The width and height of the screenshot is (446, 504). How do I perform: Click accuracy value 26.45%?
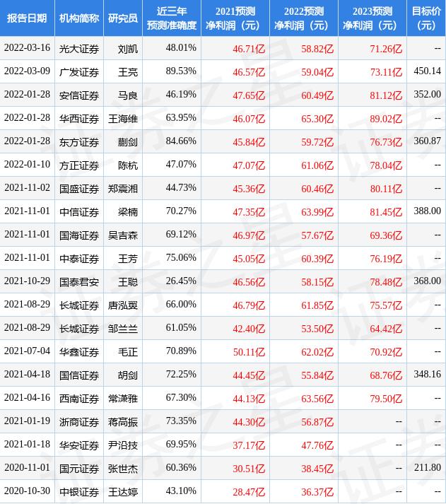[x=181, y=281]
